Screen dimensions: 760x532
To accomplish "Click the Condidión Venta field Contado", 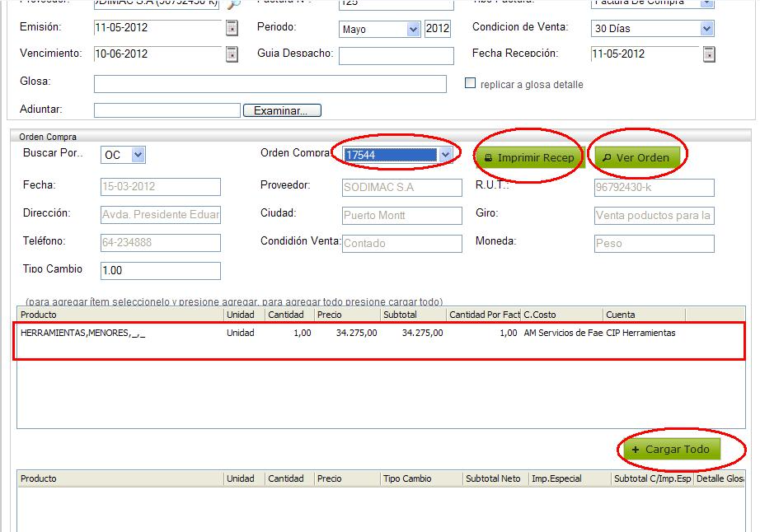I will tap(401, 244).
